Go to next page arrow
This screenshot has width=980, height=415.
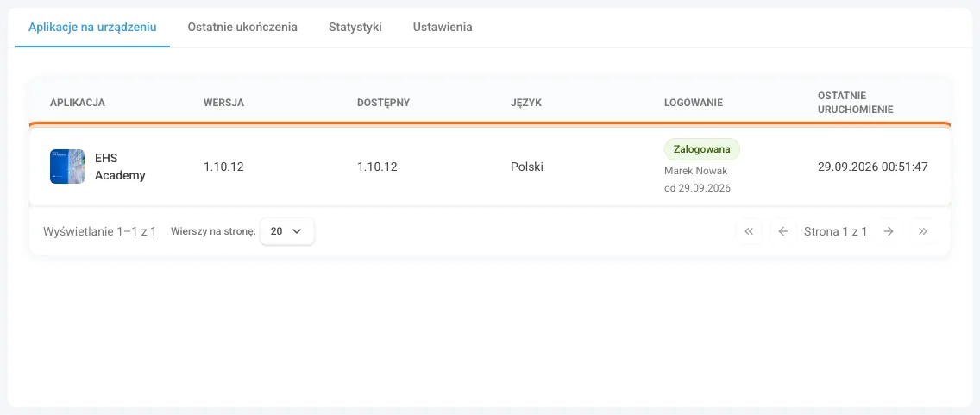pos(889,231)
